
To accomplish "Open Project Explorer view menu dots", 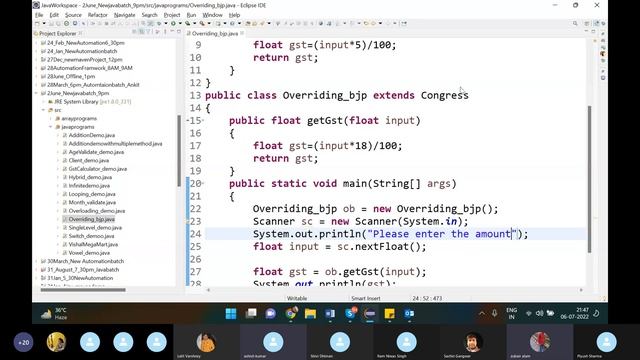I will point(164,32).
